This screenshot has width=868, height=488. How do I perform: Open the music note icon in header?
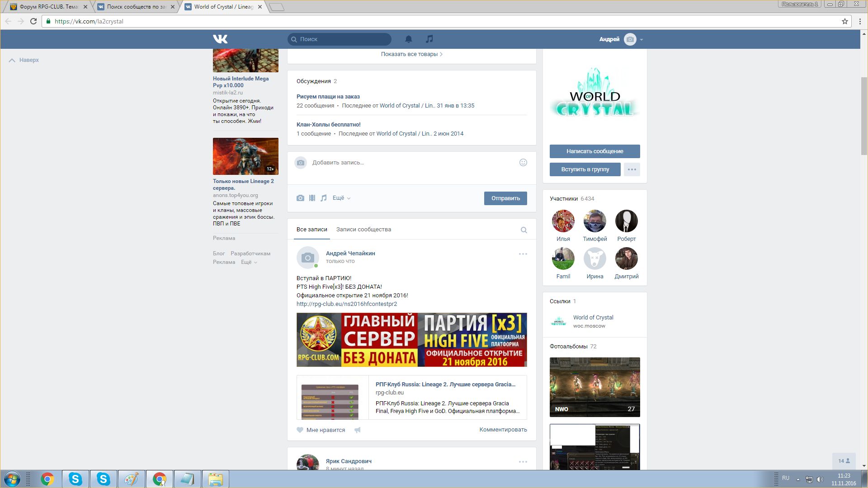(x=429, y=39)
